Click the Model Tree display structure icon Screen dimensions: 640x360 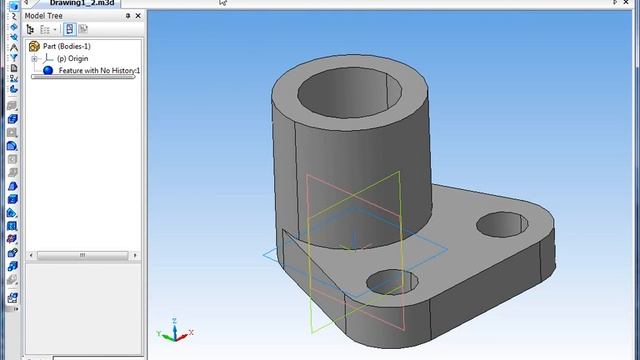coord(30,29)
